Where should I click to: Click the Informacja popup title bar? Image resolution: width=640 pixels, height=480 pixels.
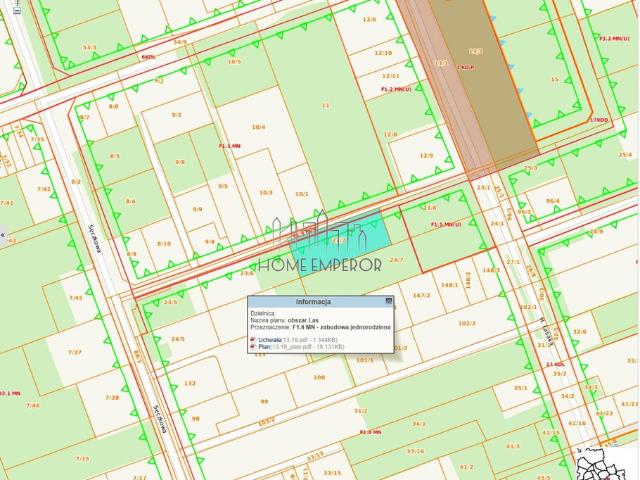[x=320, y=300]
